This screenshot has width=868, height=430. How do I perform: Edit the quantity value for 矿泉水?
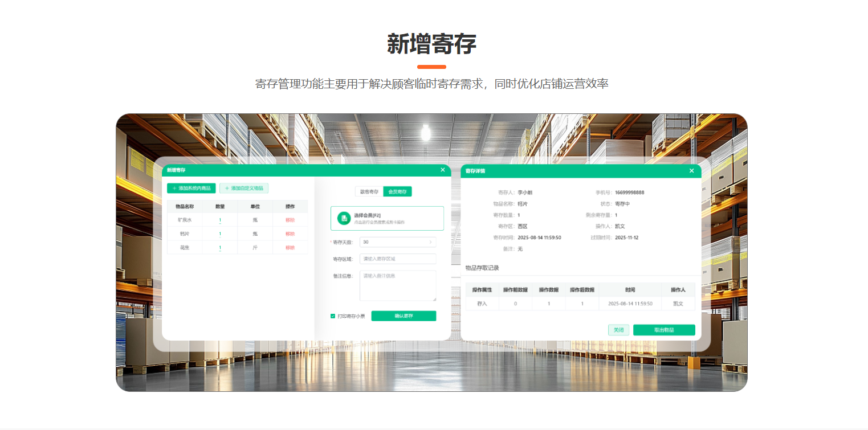(219, 219)
